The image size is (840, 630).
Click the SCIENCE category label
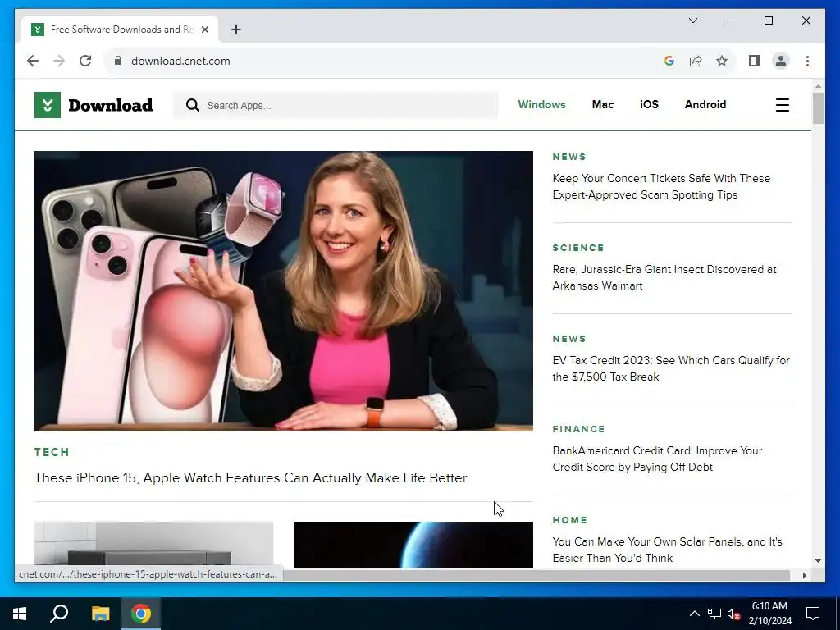[578, 248]
